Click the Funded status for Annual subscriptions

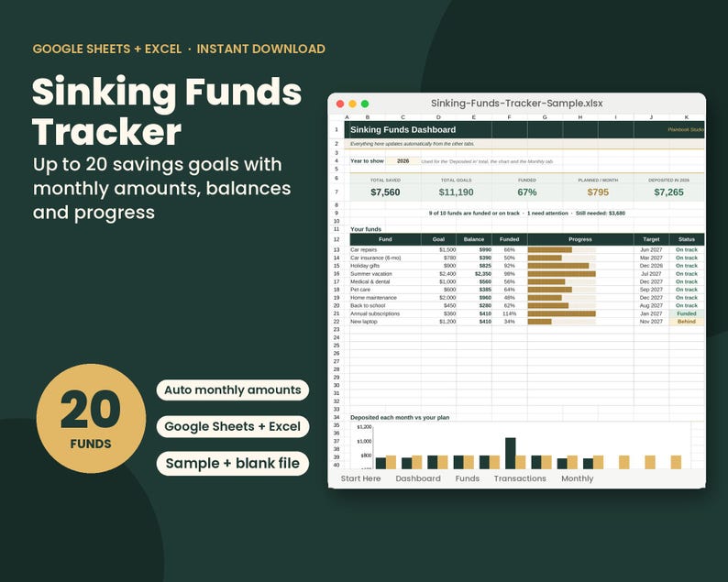686,313
